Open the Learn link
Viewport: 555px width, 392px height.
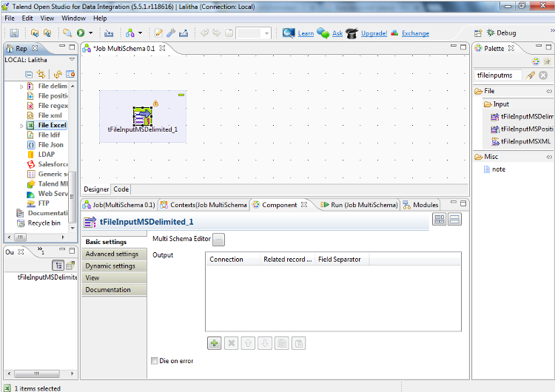(306, 33)
